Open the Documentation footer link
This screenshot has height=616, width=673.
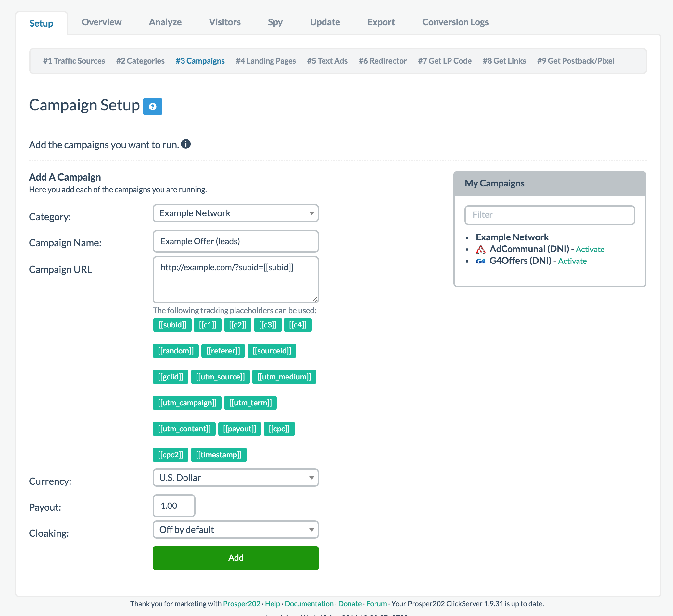pos(309,604)
